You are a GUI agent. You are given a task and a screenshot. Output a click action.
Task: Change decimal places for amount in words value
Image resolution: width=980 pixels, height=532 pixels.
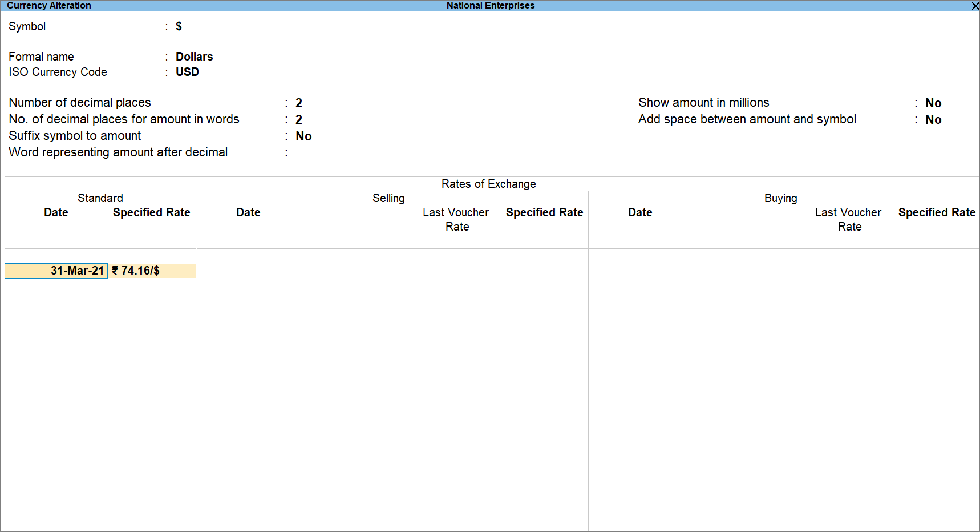298,119
